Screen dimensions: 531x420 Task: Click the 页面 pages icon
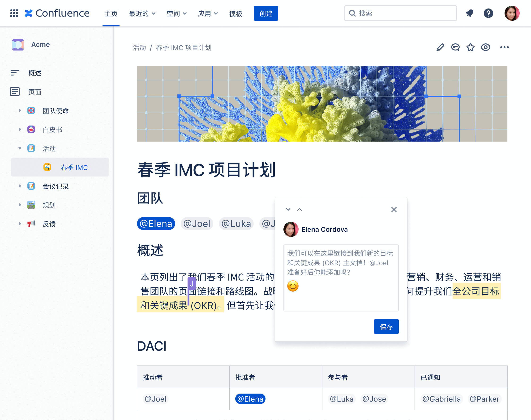point(15,92)
